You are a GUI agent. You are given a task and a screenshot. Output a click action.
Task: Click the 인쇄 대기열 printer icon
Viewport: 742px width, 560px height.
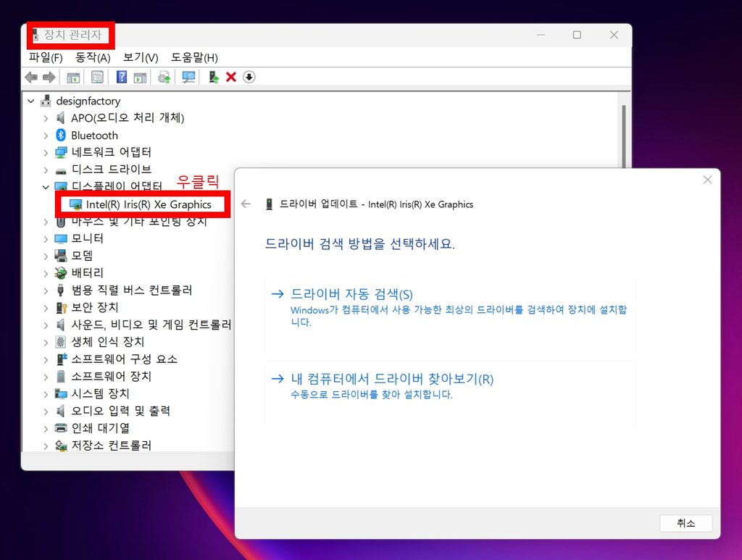(x=61, y=428)
